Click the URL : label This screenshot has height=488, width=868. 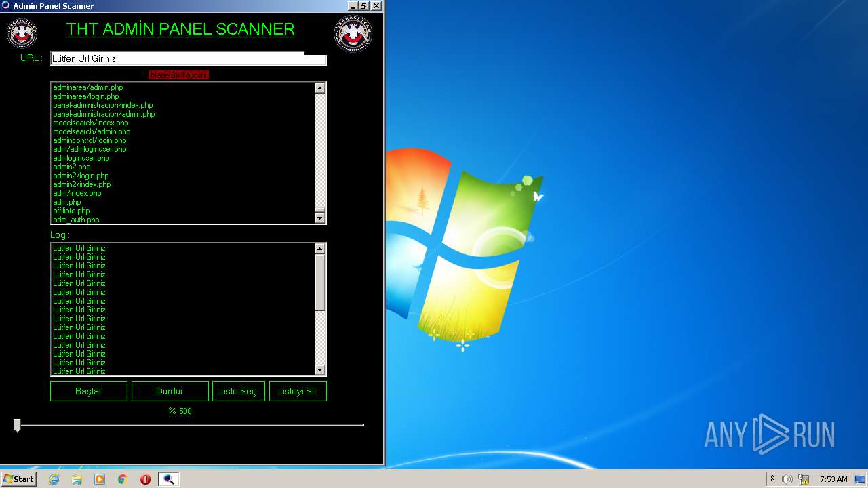pyautogui.click(x=31, y=58)
